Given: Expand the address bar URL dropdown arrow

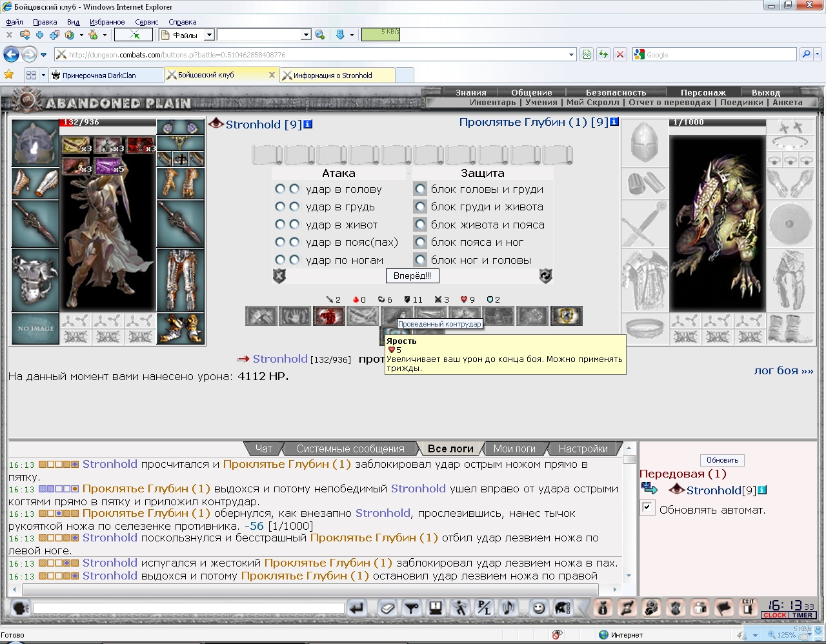Looking at the screenshot, I should (x=571, y=55).
